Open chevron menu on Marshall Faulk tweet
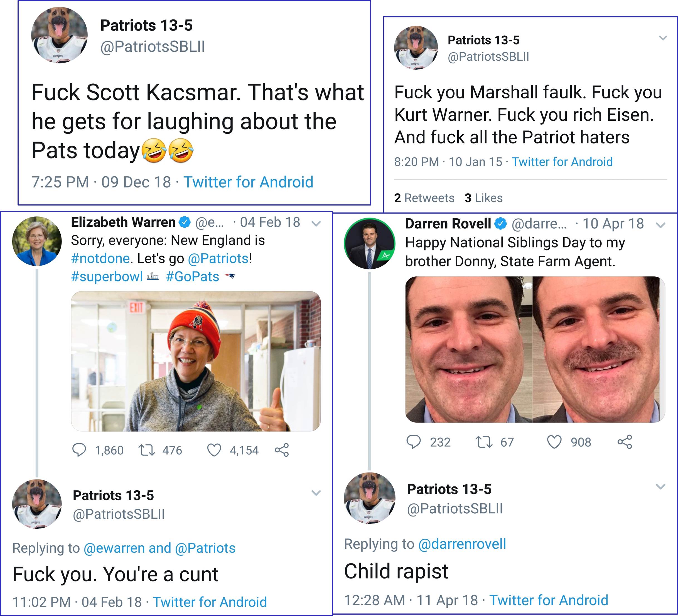The width and height of the screenshot is (678, 616). [x=663, y=38]
